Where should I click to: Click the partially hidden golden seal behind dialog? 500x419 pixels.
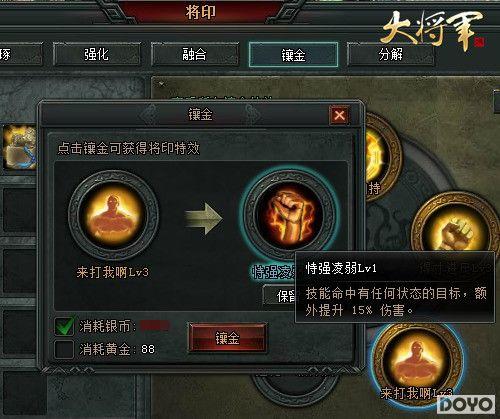[382, 158]
